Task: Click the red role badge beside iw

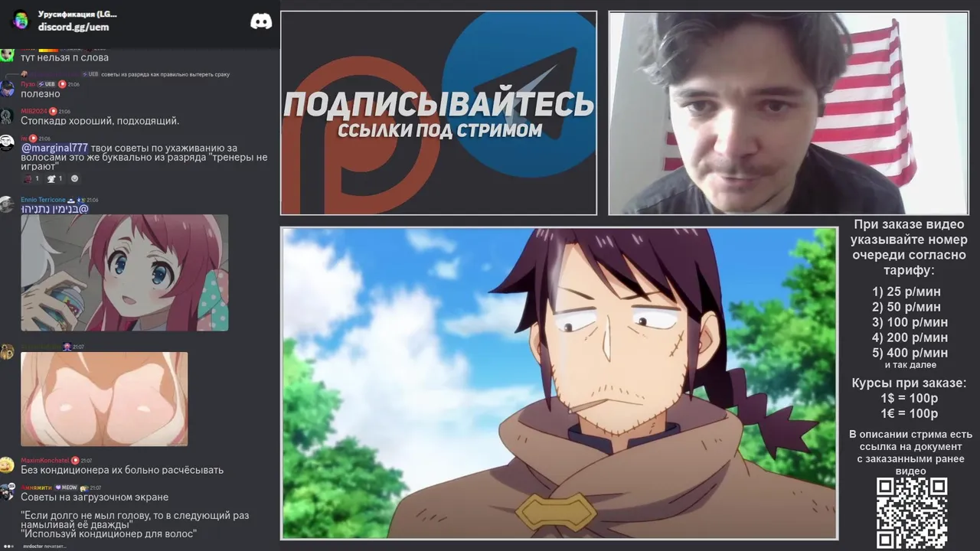Action: (33, 139)
